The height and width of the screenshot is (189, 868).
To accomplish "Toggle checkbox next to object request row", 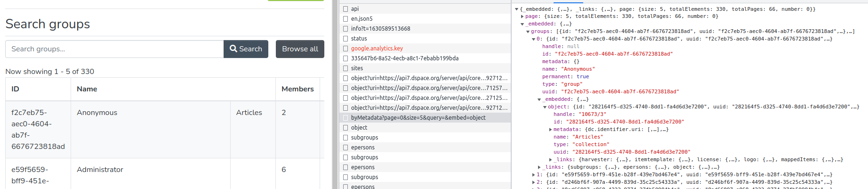I will [346, 128].
